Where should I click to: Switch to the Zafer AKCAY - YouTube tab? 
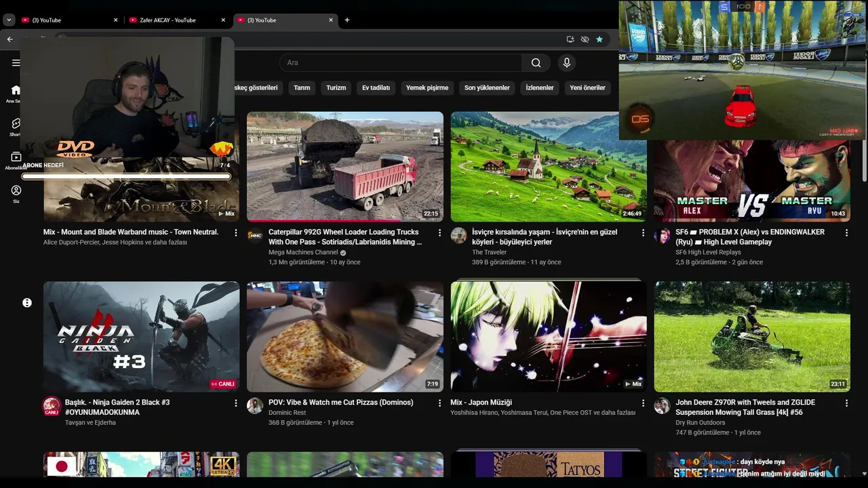[176, 20]
